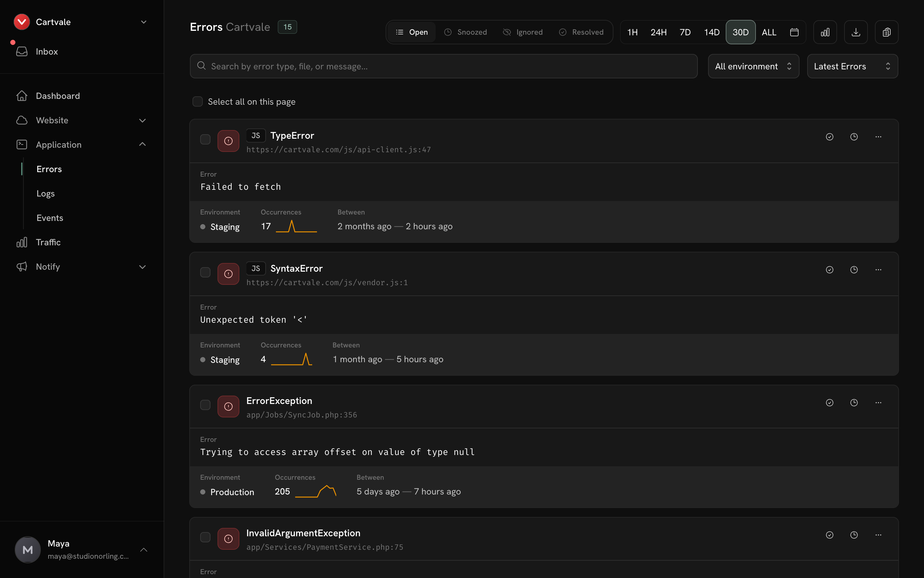
Task: Click the 15 errors count badge
Action: point(287,27)
